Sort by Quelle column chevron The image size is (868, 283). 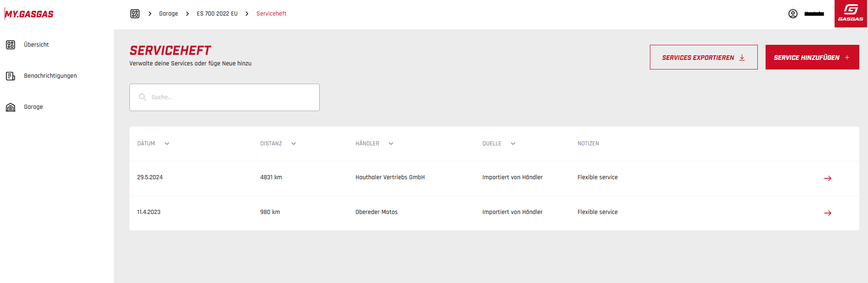(513, 144)
